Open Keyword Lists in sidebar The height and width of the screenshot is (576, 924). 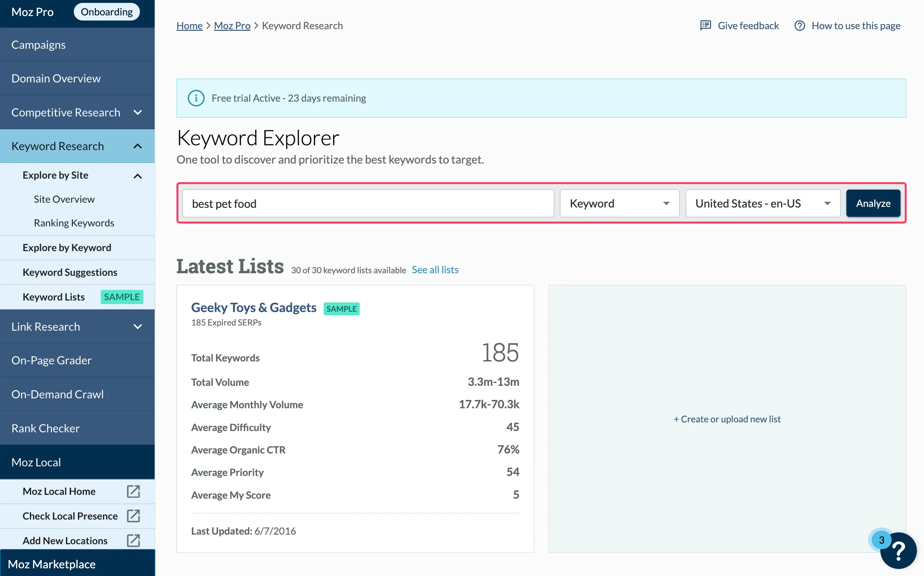pos(54,297)
